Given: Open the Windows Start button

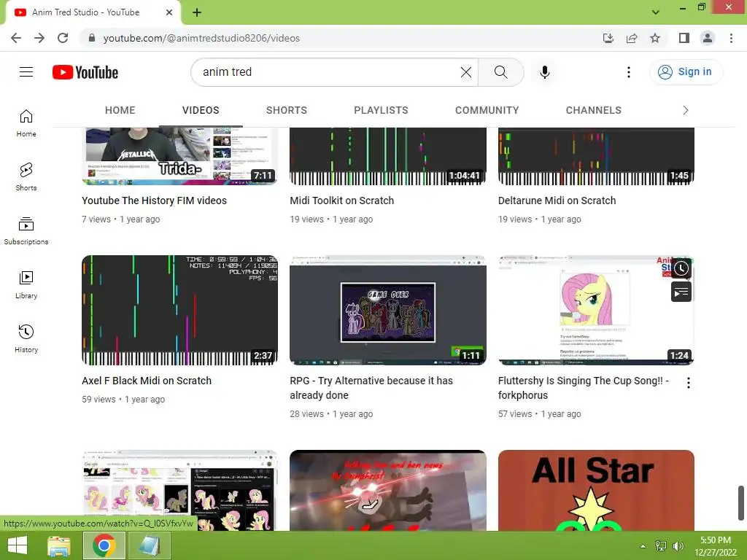Looking at the screenshot, I should click(18, 545).
